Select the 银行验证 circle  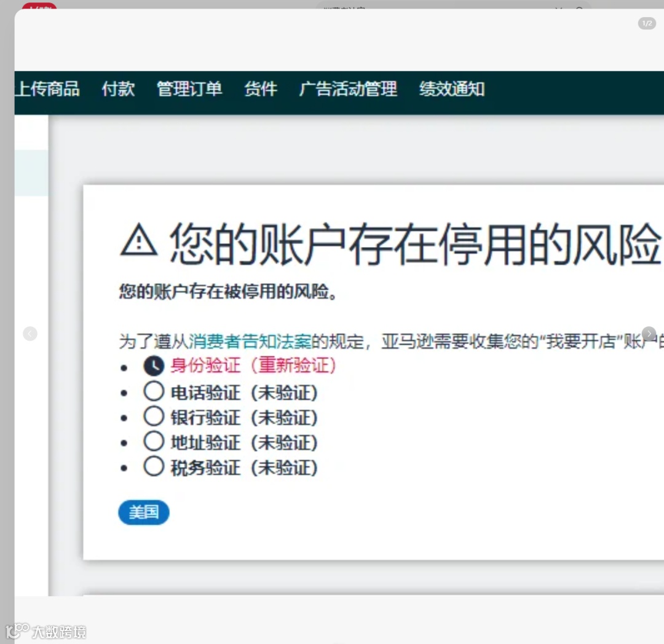click(154, 417)
